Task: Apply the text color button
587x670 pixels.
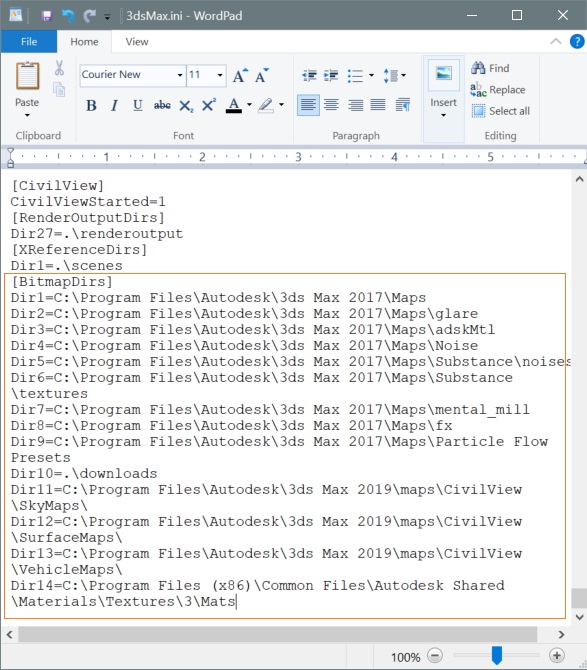Action: (x=234, y=105)
